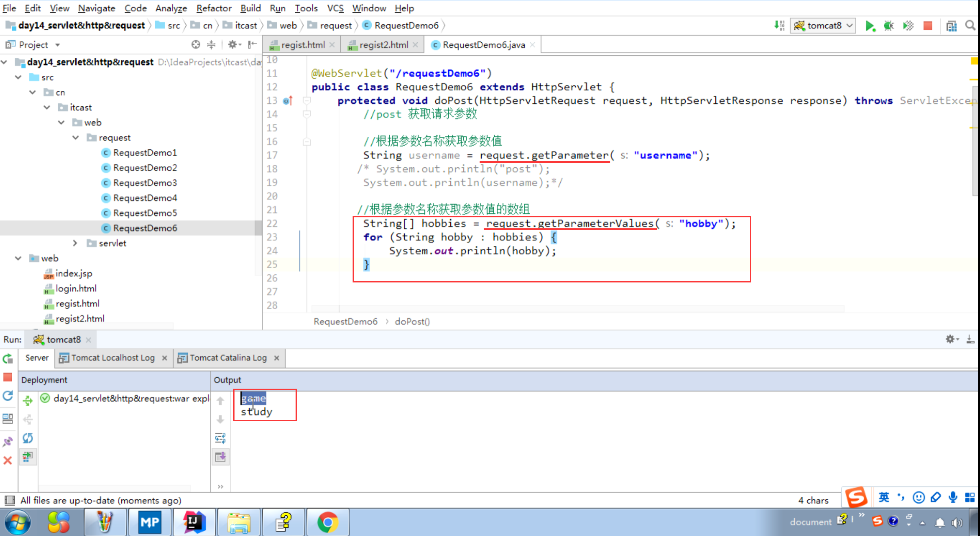The width and height of the screenshot is (980, 536).
Task: Toggle scroll to end of Output
Action: (220, 457)
